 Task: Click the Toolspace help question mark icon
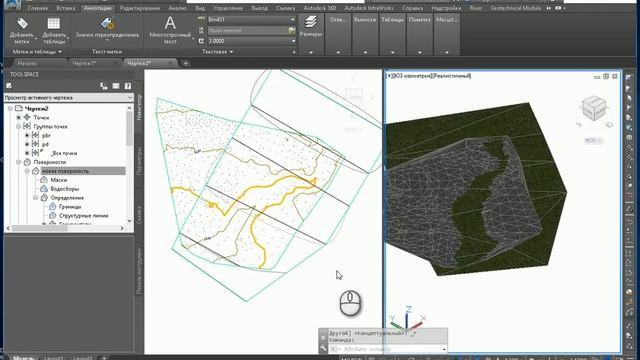(128, 86)
